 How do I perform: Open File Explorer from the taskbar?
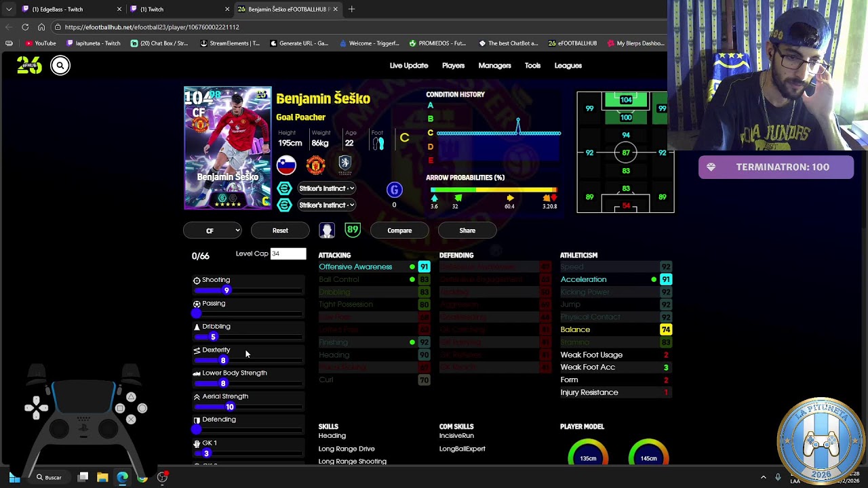point(102,477)
